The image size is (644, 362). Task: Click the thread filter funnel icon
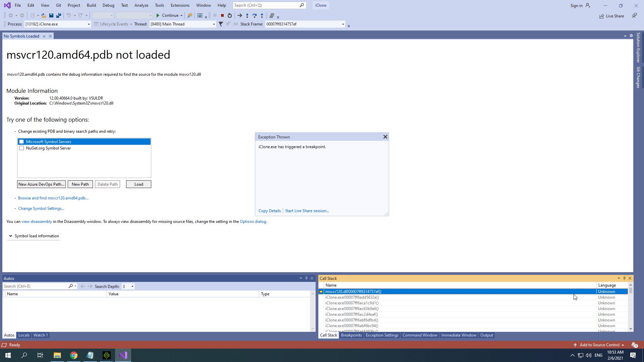pos(221,24)
